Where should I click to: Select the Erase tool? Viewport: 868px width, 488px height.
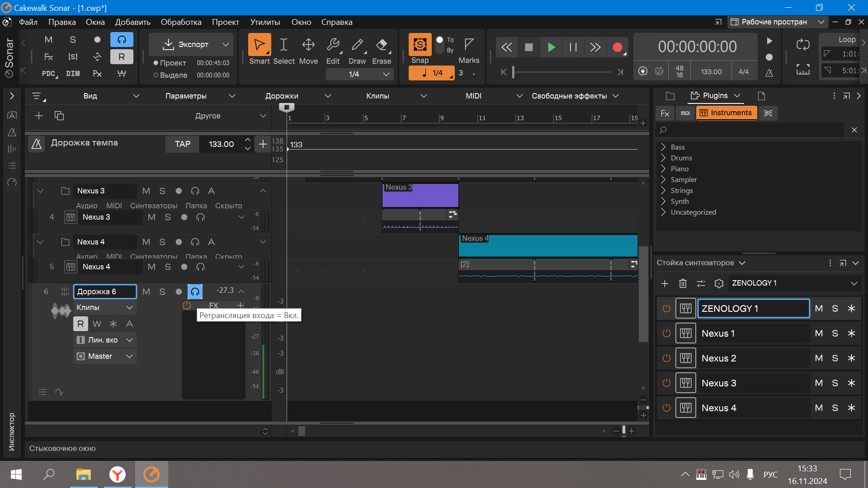(382, 45)
